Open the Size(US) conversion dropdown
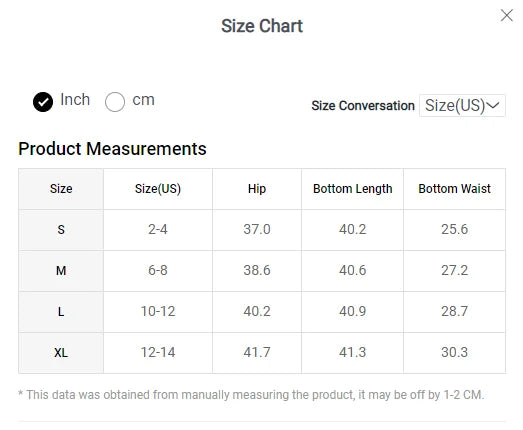The height and width of the screenshot is (430, 523). (462, 105)
